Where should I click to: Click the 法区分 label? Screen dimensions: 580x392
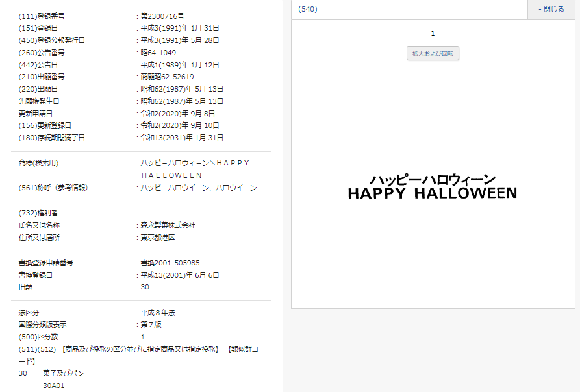pyautogui.click(x=29, y=313)
